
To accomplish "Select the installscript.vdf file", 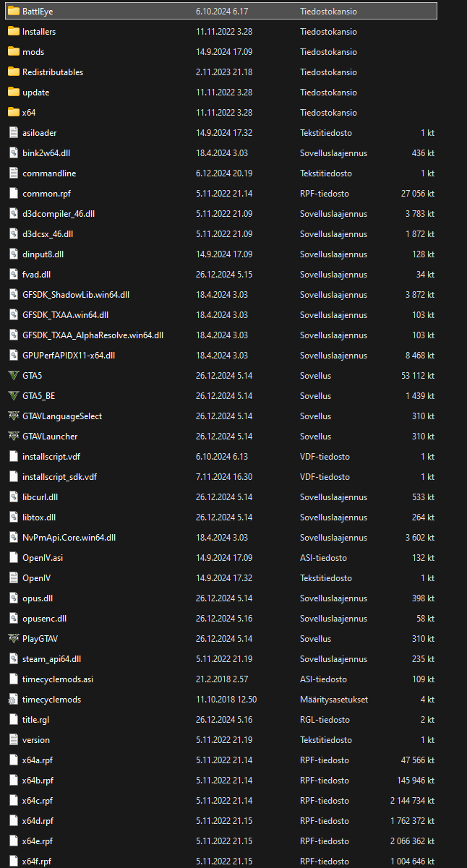I will [x=51, y=457].
